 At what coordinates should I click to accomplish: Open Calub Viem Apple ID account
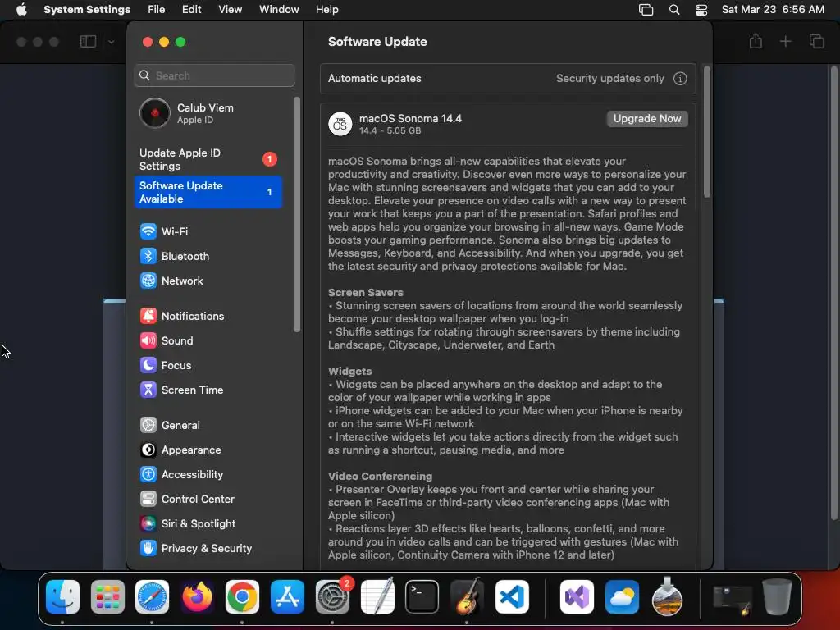(208, 113)
